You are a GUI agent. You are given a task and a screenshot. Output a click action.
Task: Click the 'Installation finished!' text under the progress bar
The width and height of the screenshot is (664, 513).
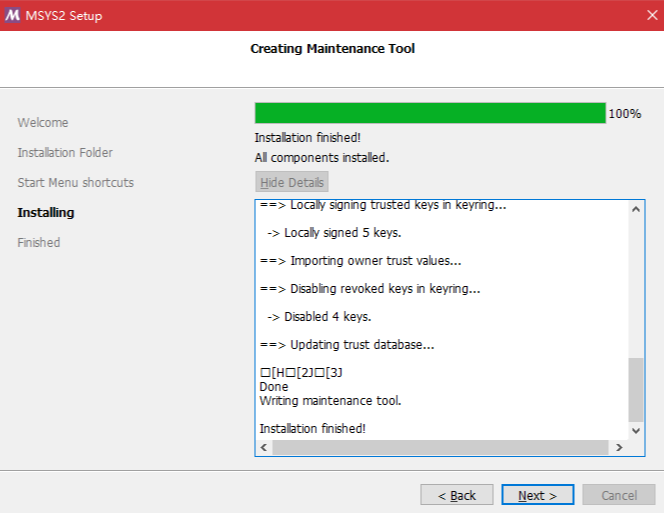coord(307,138)
